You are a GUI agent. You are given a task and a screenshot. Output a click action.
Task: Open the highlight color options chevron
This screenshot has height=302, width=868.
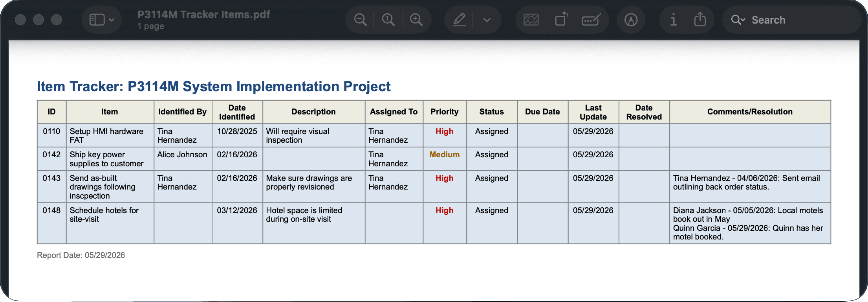[x=487, y=20]
